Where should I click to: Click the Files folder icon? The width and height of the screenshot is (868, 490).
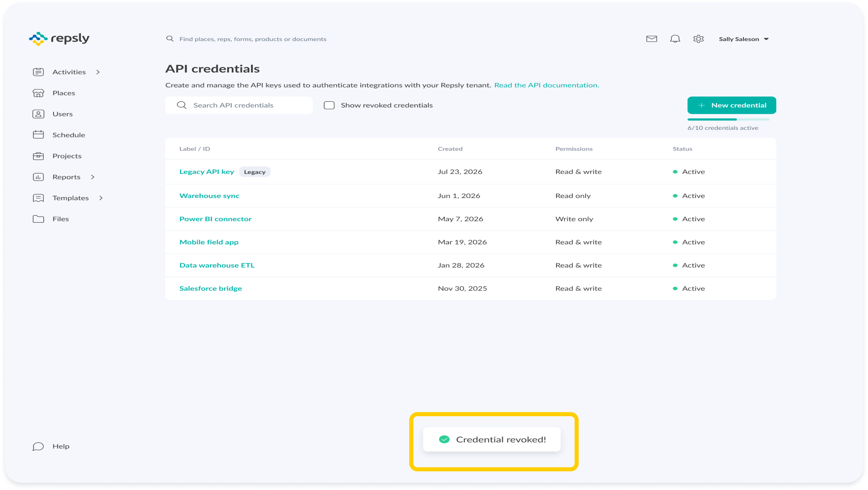coord(38,219)
